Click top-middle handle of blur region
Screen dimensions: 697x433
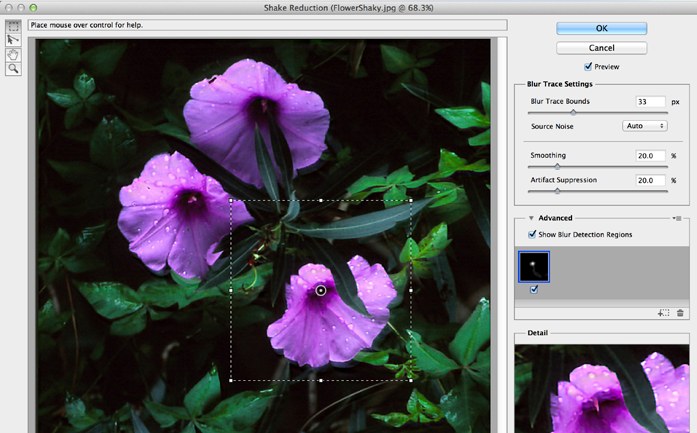tap(321, 200)
